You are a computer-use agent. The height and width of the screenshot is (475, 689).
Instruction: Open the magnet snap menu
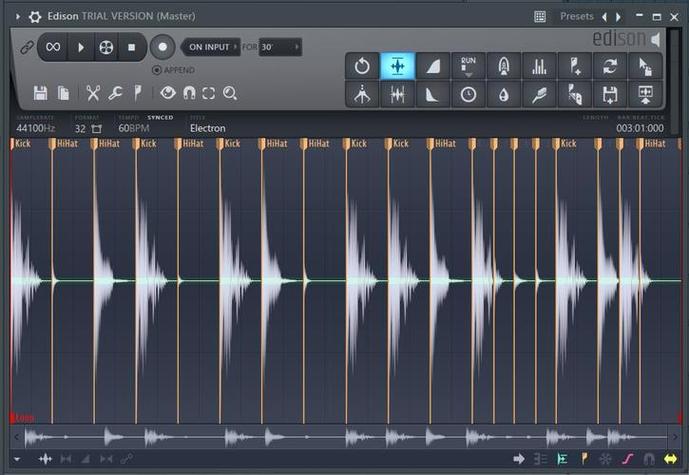[189, 93]
